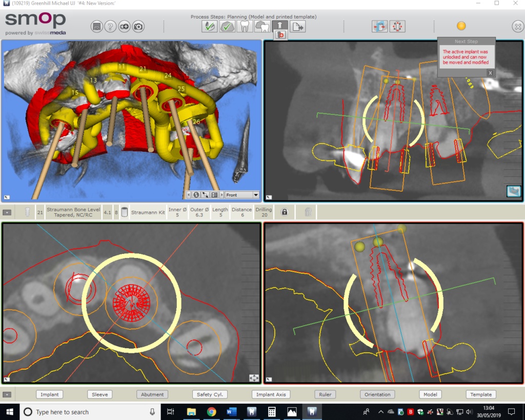Open the bottom toolbar dropdown arrow
The width and height of the screenshot is (525, 420).
[x=7, y=394]
